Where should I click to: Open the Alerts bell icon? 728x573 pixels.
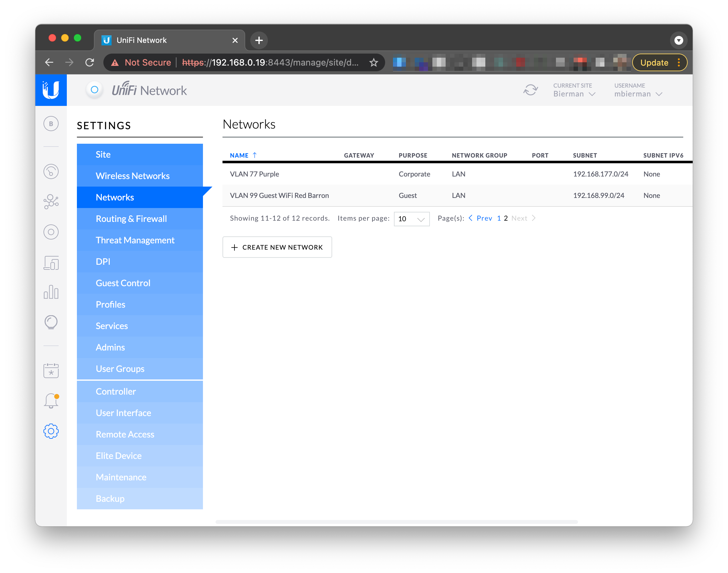(x=51, y=401)
